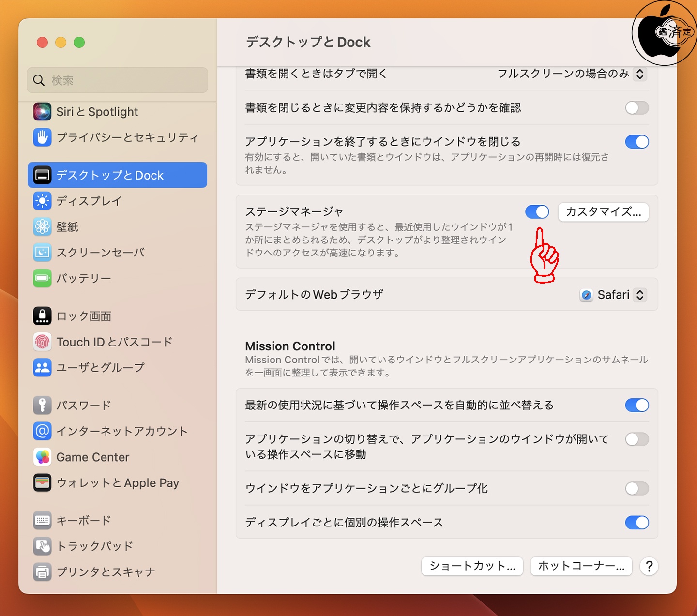Select the バッテリー icon in the sidebar
The height and width of the screenshot is (616, 697).
click(x=43, y=278)
